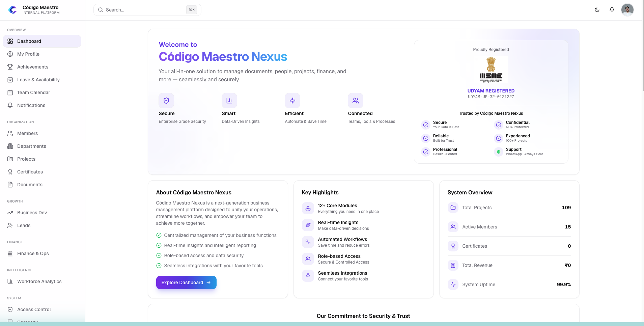This screenshot has width=644, height=326.
Task: Go to My Profile page
Action: 42,54
